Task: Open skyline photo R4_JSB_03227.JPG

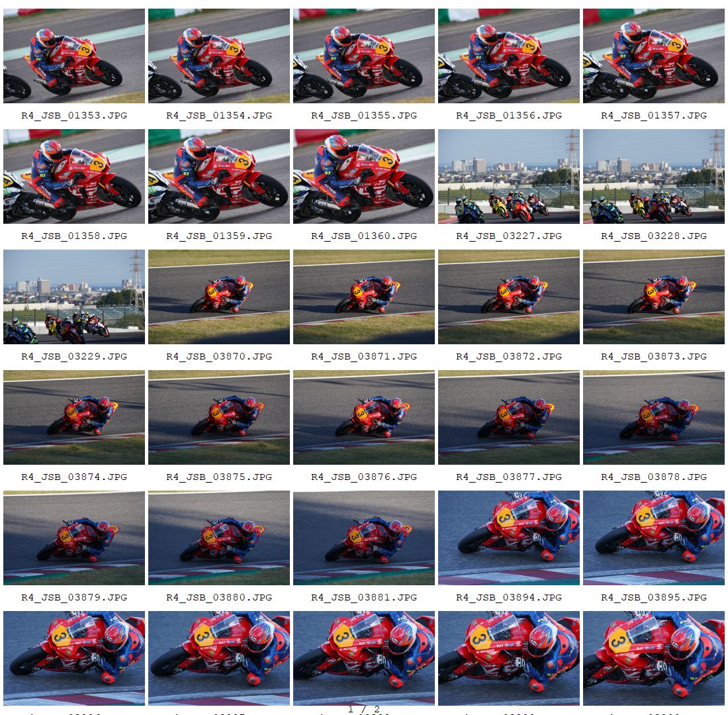Action: point(509,176)
